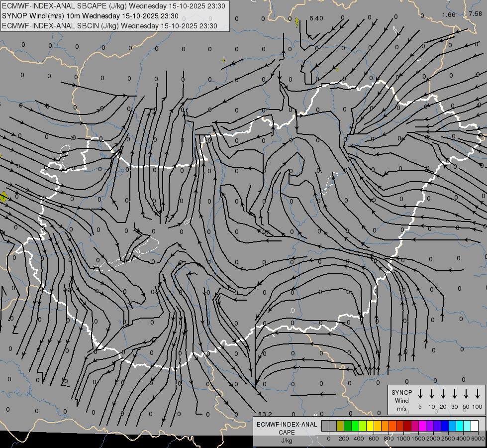Click the lime swatch after the 400 tick

(x=363, y=426)
